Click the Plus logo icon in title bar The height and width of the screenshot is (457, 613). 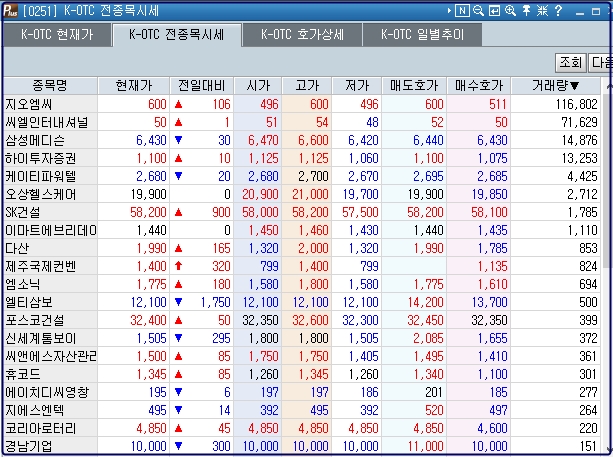tap(10, 11)
